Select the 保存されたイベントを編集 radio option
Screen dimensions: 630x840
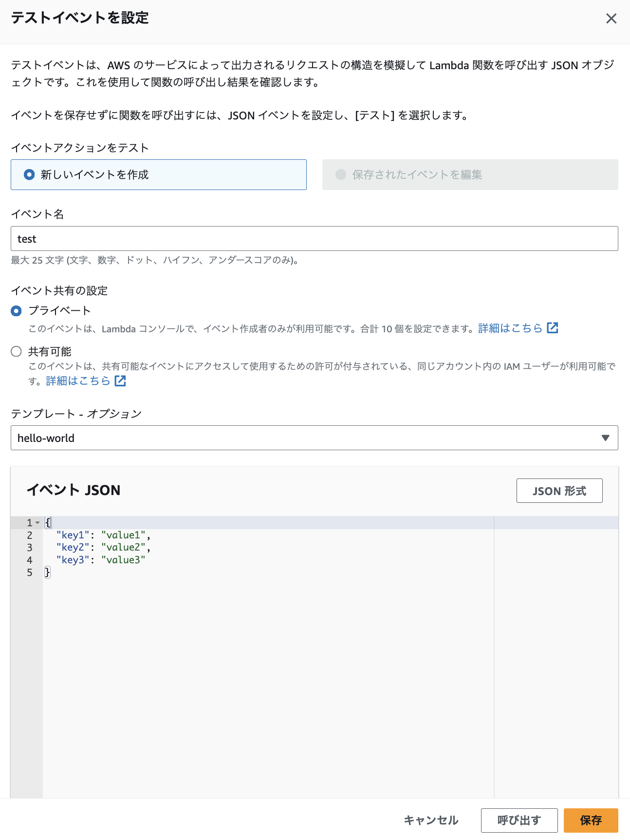341,174
